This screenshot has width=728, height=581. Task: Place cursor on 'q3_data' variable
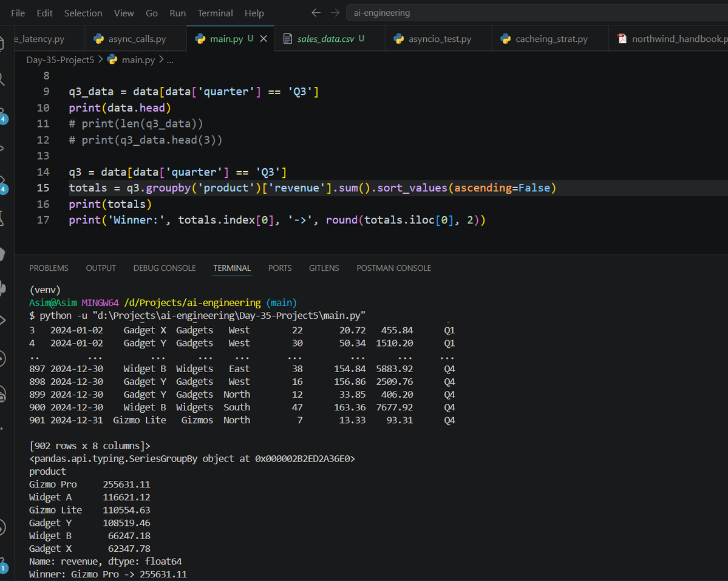[91, 92]
